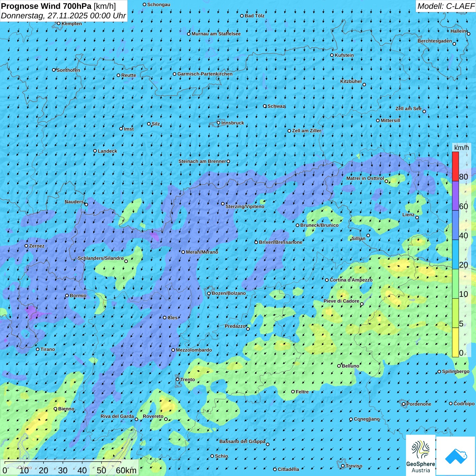This screenshot has width=476, height=476.
Task: Click the 'Modell: C-LAEF' label
Action: pyautogui.click(x=446, y=6)
